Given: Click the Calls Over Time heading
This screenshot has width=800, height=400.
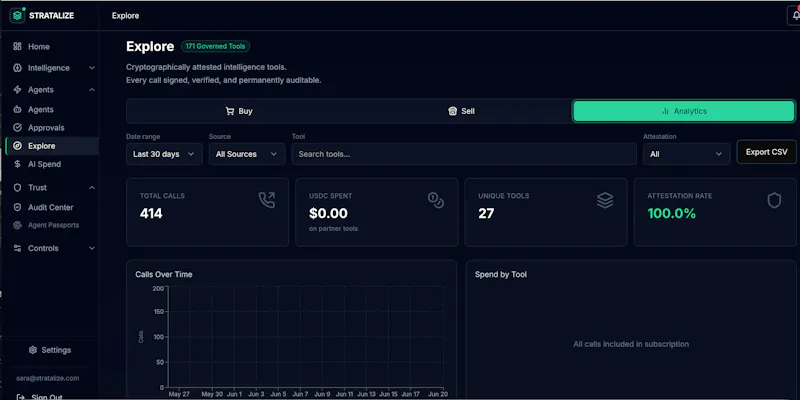Looking at the screenshot, I should click(164, 274).
